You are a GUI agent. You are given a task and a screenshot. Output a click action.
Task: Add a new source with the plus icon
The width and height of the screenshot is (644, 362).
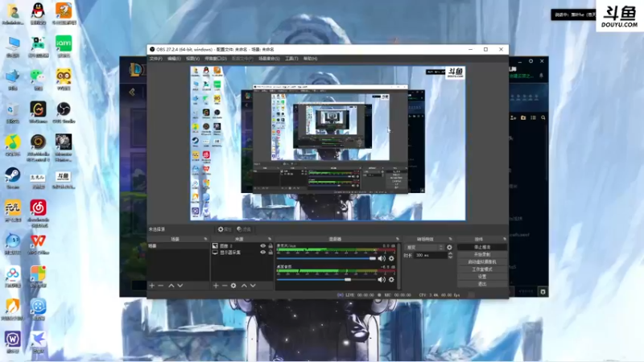pos(216,286)
